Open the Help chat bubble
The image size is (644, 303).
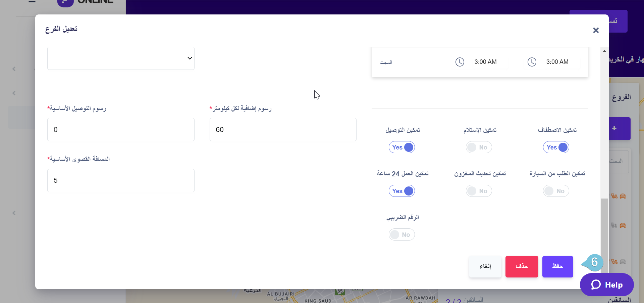(607, 285)
